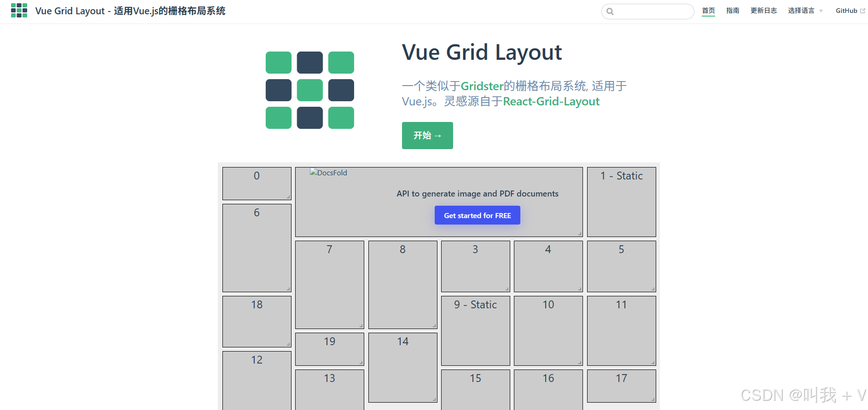Click the number 19 grid item label
Viewport: 868px width, 410px height.
pyautogui.click(x=330, y=341)
